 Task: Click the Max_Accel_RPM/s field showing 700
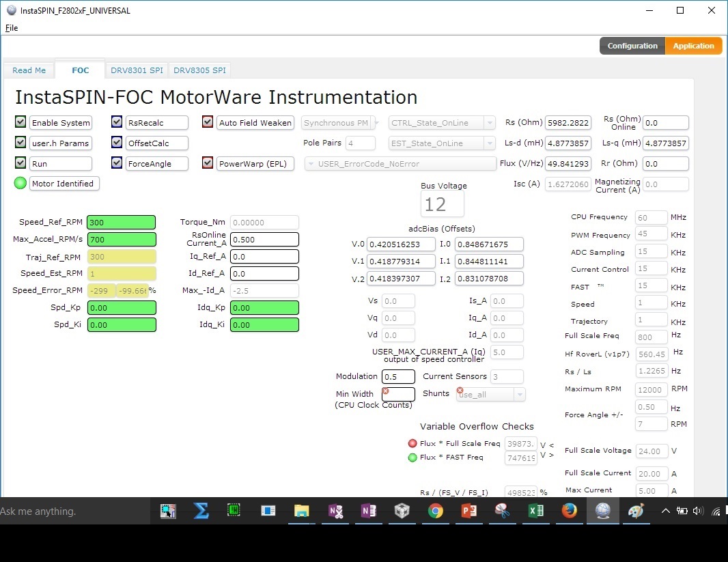(x=122, y=240)
